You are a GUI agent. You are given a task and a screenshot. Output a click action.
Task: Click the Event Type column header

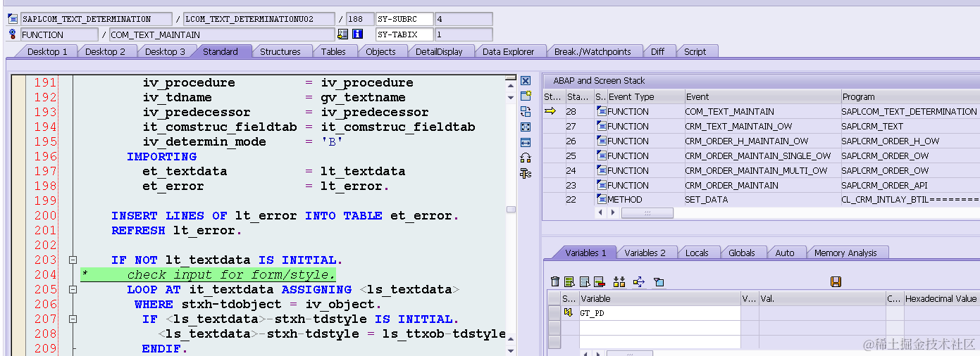tap(645, 96)
